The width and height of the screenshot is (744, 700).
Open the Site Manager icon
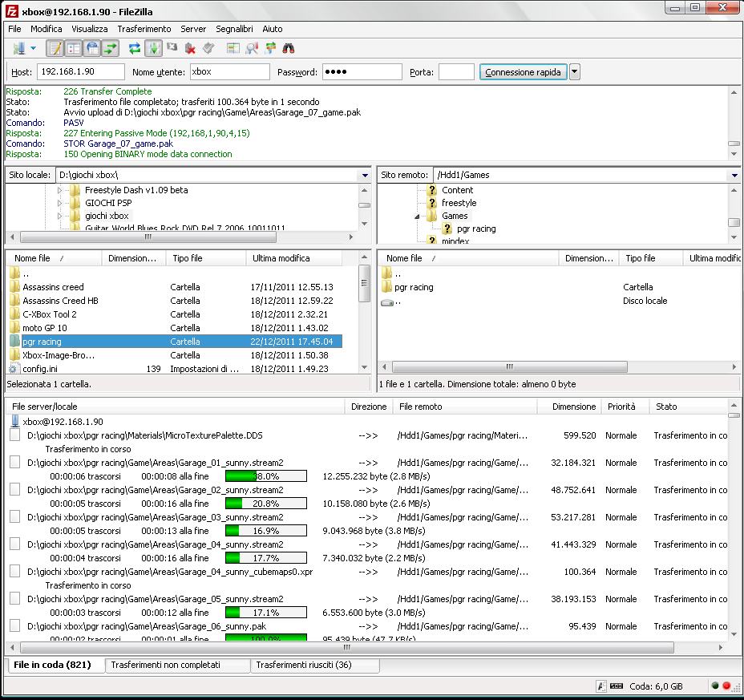point(19,48)
